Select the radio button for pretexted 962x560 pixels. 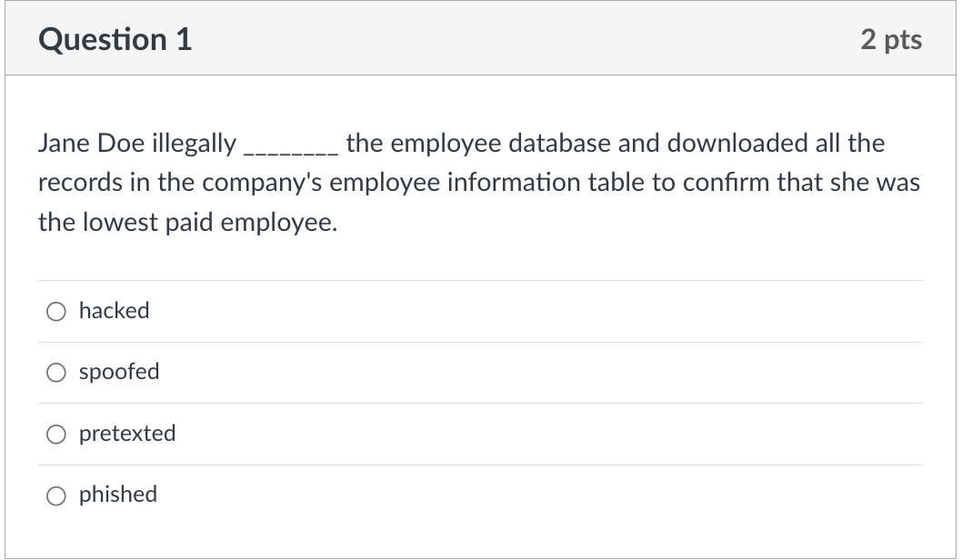point(56,434)
